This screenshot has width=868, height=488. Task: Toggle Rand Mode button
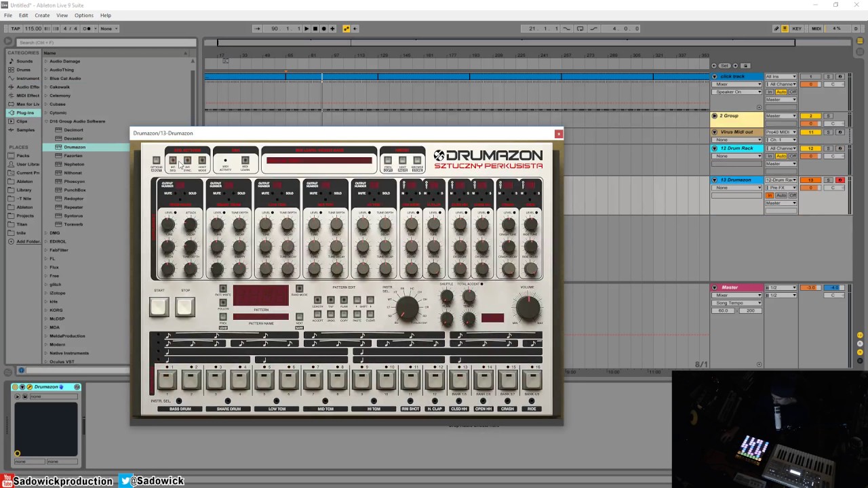(x=299, y=289)
